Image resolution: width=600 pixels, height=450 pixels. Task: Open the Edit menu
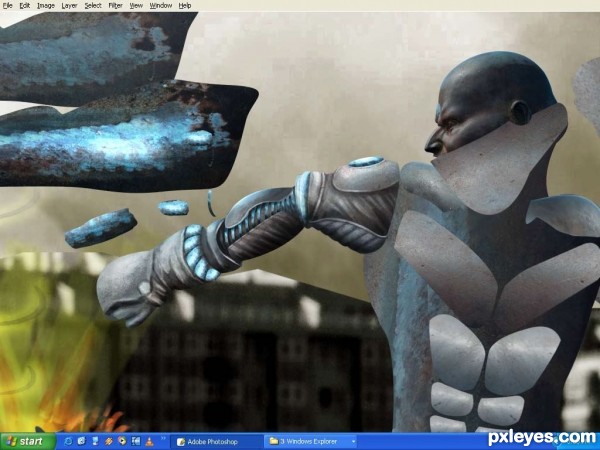pyautogui.click(x=25, y=5)
